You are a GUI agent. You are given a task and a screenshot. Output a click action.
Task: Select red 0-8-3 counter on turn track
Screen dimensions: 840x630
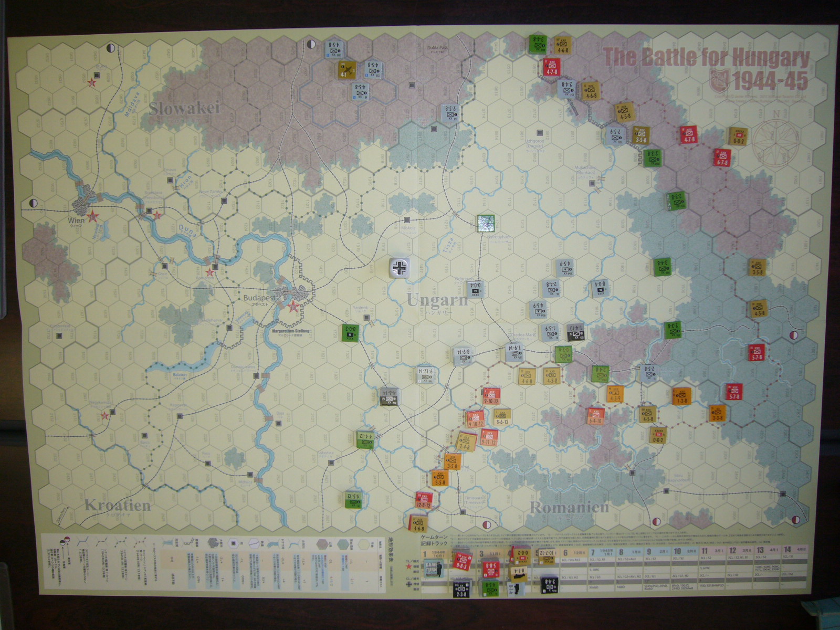coord(462,561)
